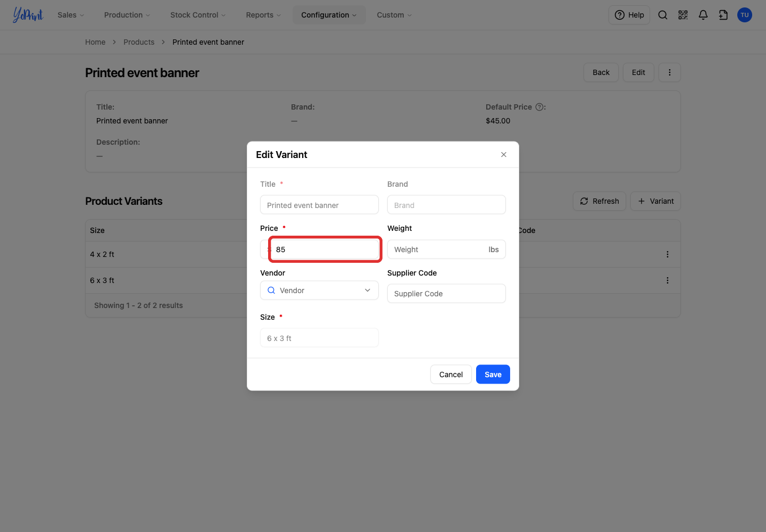Click the Help button
766x532 pixels.
629,15
